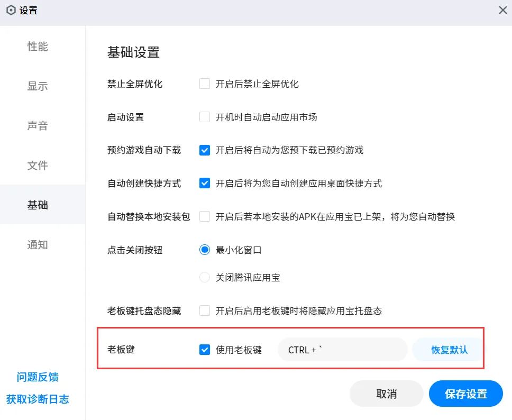
Task: Open the 文件 settings tab
Action: click(x=38, y=166)
